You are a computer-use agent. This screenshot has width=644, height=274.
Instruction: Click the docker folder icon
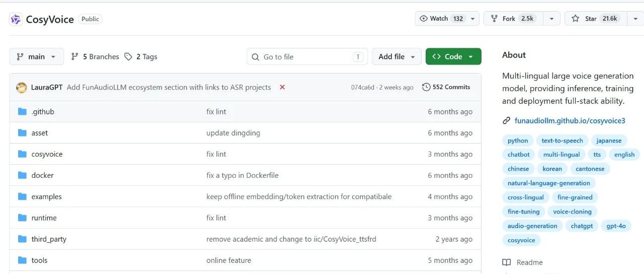(22, 175)
